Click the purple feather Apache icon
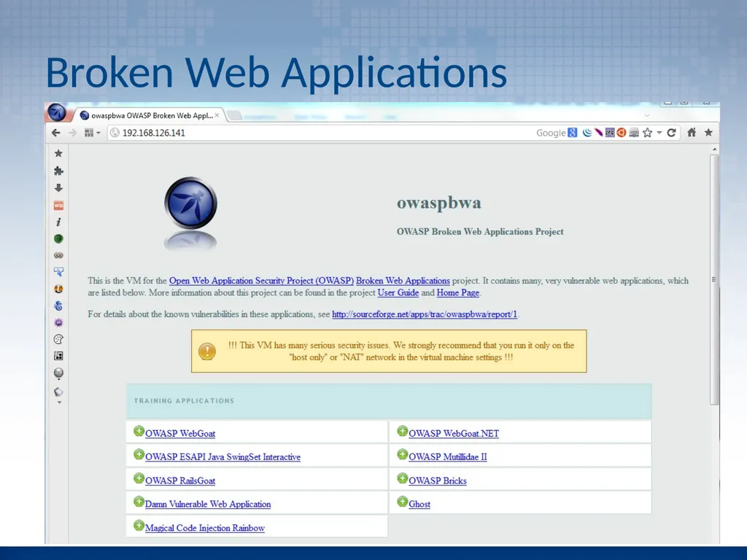Viewport: 747px width, 560px height. click(598, 133)
